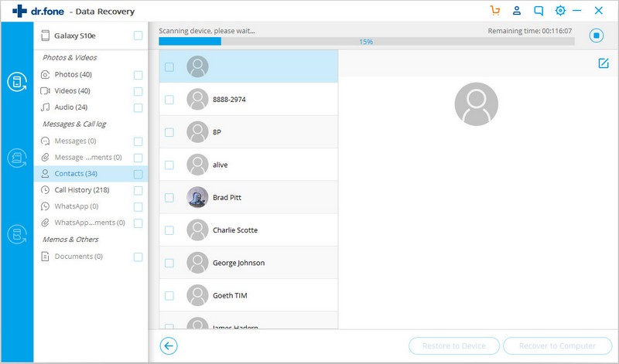Select the Charlie Scotte contact name
The image size is (619, 364).
[x=235, y=230]
